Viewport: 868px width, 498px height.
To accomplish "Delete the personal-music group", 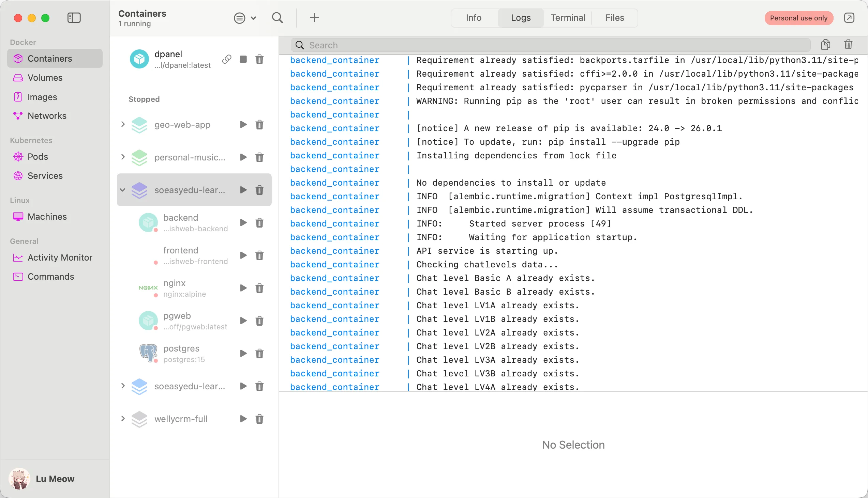I will (259, 157).
